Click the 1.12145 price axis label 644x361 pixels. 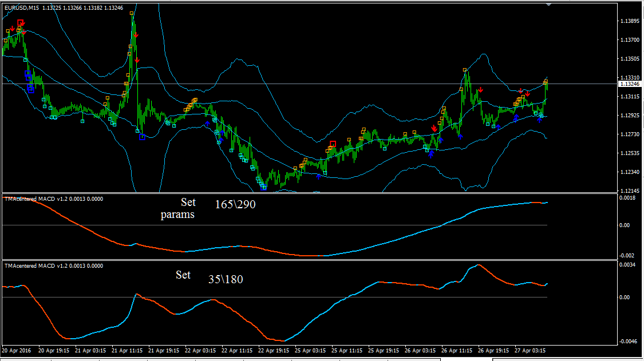[x=630, y=191]
